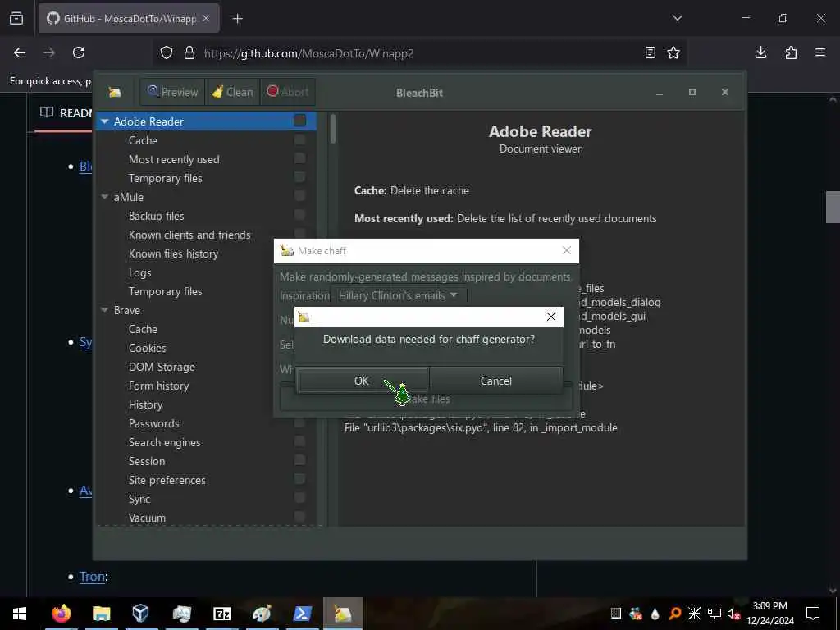Screen dimensions: 840x630
Task: Click the BleachBit app menu icon in header
Action: (115, 92)
